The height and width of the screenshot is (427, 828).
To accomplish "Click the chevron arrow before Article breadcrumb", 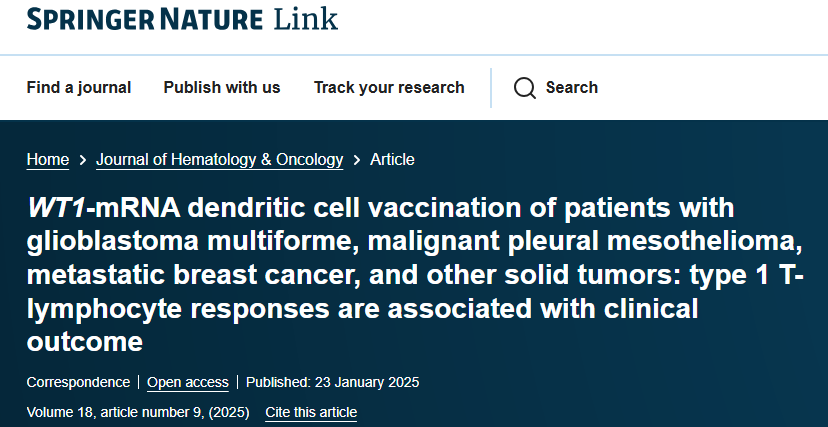I will pos(357,160).
